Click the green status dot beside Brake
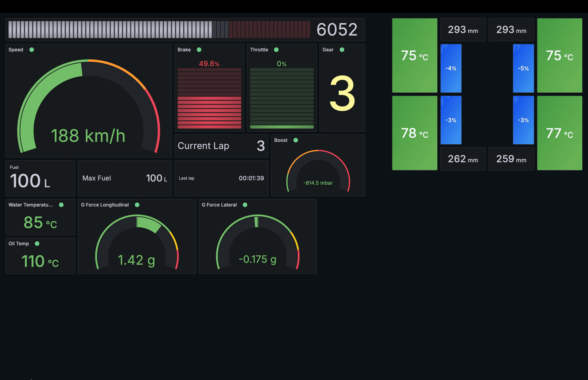The height and width of the screenshot is (380, 588). 199,50
